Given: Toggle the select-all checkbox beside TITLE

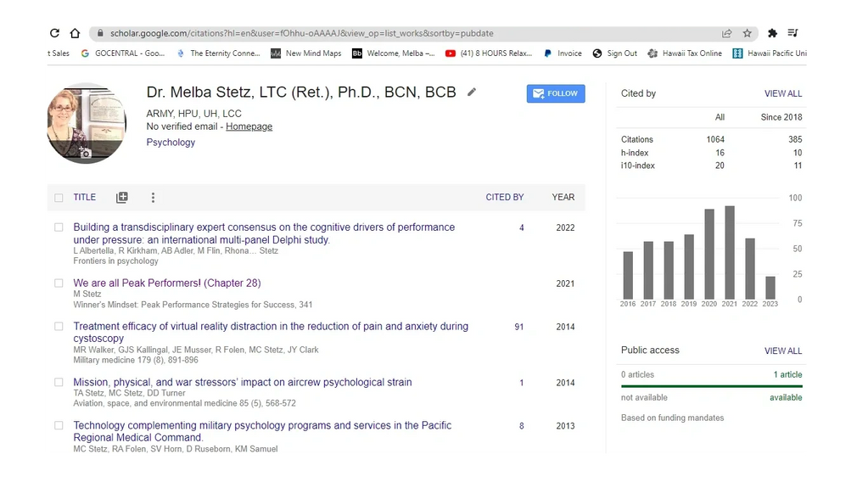Looking at the screenshot, I should (59, 198).
